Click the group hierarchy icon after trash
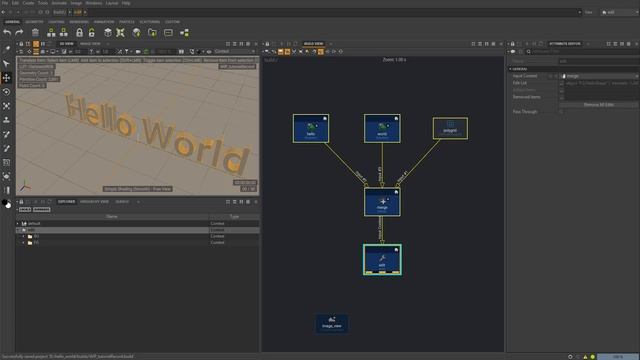 coord(51,32)
